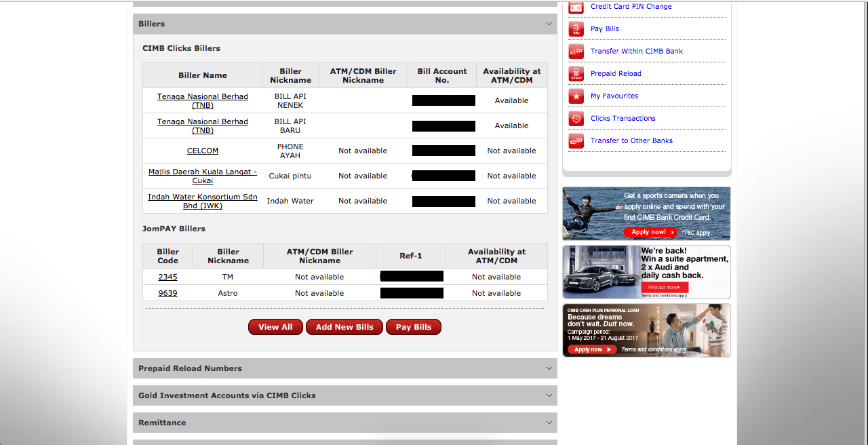Click the My Favourites star icon
The image size is (868, 445).
[x=576, y=96]
